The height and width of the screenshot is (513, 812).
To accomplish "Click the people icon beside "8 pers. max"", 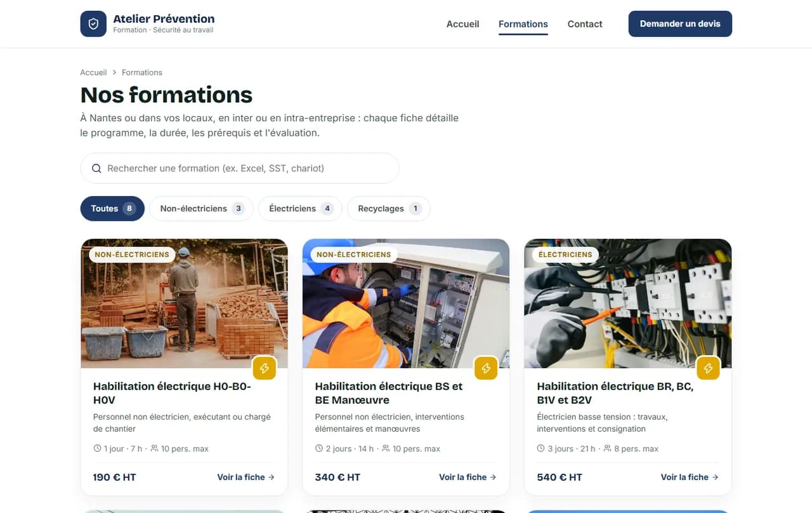I will pyautogui.click(x=607, y=449).
